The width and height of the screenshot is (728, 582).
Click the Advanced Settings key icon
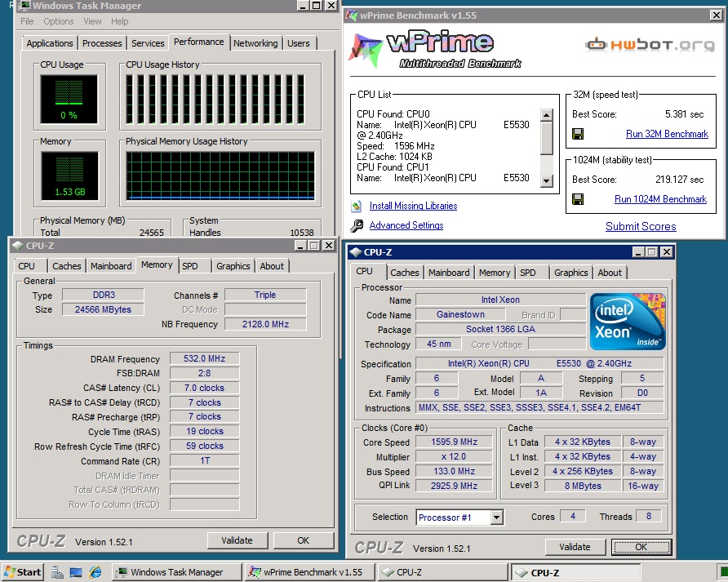click(357, 226)
